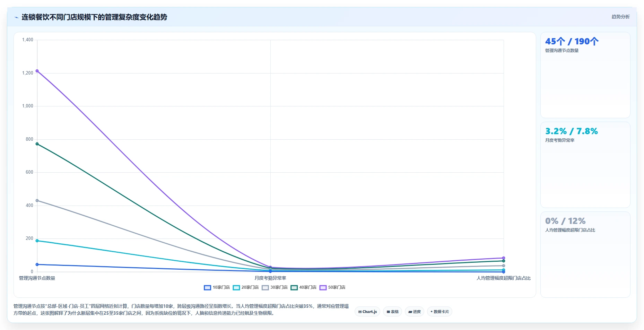This screenshot has width=644, height=330.
Task: Click the trend icon beside the chart title
Action: pos(16,17)
